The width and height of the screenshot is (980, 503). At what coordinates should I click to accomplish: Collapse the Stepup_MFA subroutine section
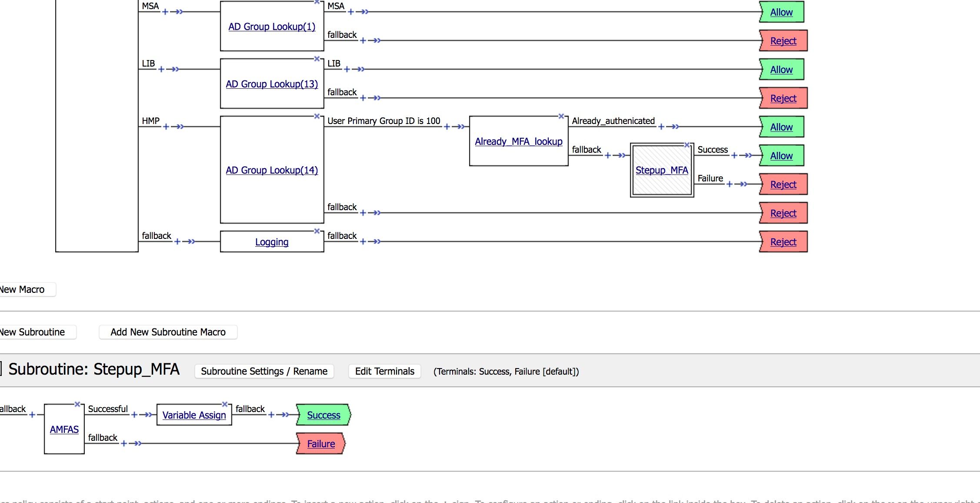(x=1, y=369)
